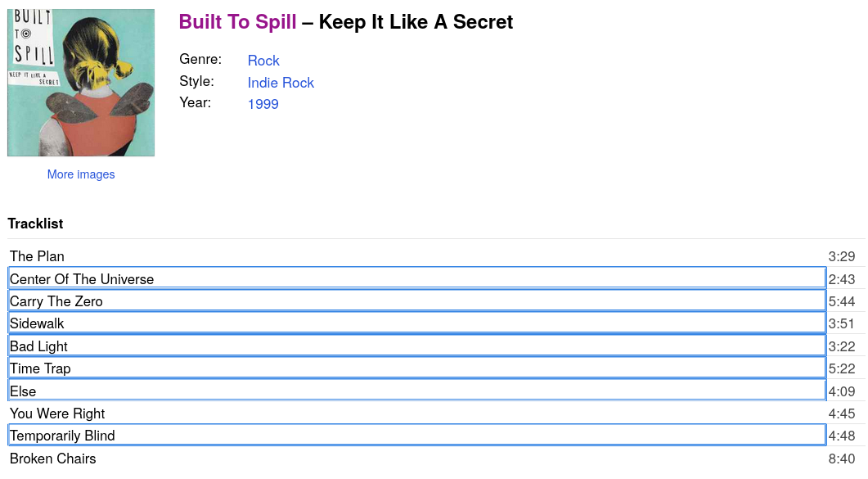
Task: Click the Tracklist section heading
Action: pyautogui.click(x=35, y=224)
